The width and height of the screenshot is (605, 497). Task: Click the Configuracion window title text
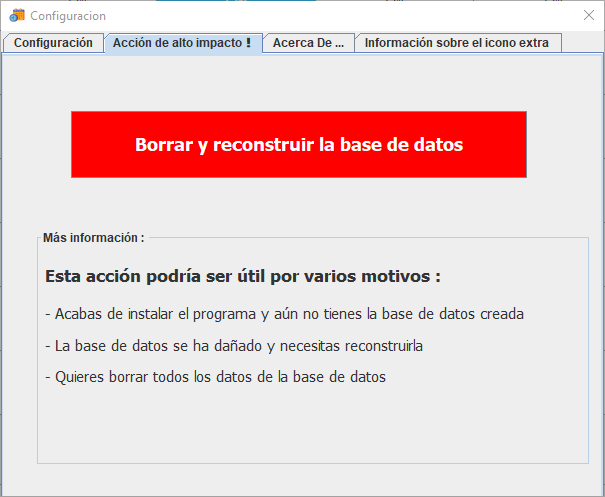click(68, 16)
